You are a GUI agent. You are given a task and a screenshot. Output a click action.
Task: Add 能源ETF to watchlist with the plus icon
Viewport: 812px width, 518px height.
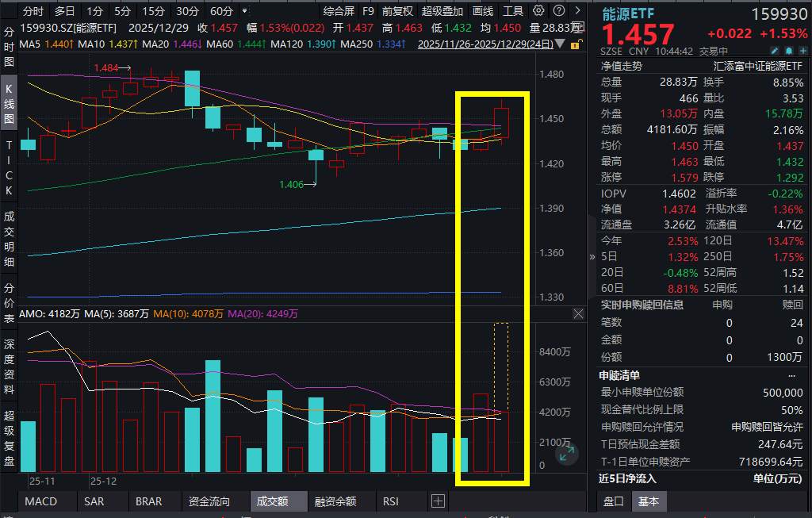[803, 50]
